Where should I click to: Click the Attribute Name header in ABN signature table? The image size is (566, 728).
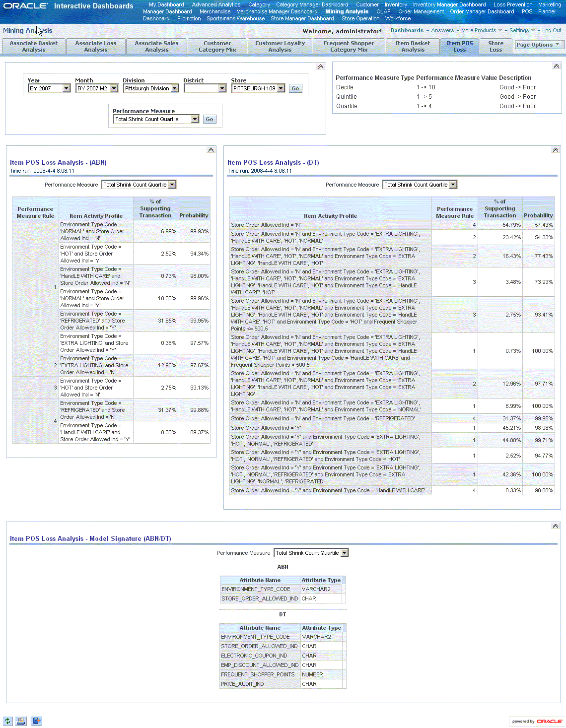[x=260, y=580]
